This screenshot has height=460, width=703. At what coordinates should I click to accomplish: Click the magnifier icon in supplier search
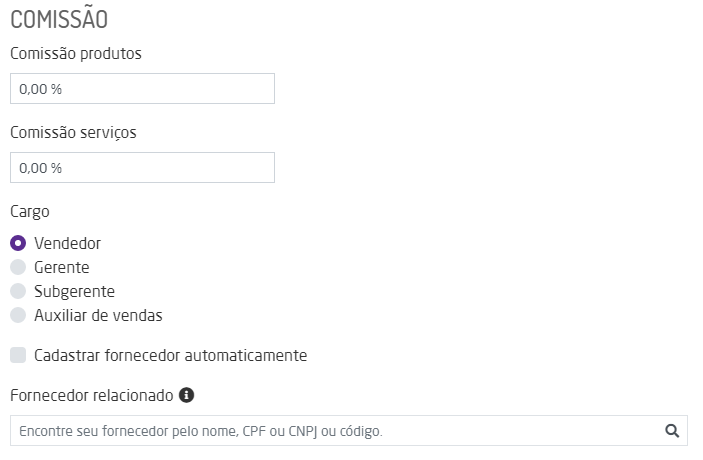tap(672, 431)
